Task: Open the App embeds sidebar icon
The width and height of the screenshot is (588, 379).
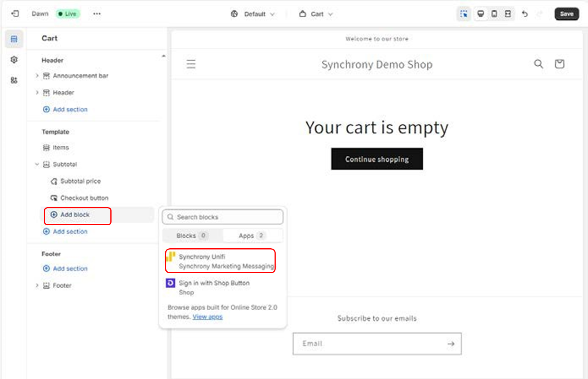Action: coord(14,80)
